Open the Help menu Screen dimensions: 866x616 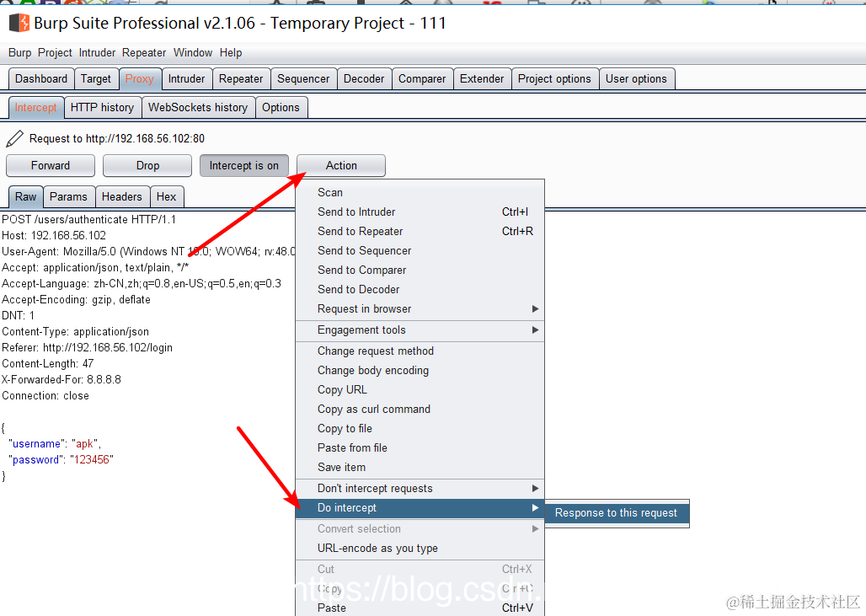click(231, 52)
